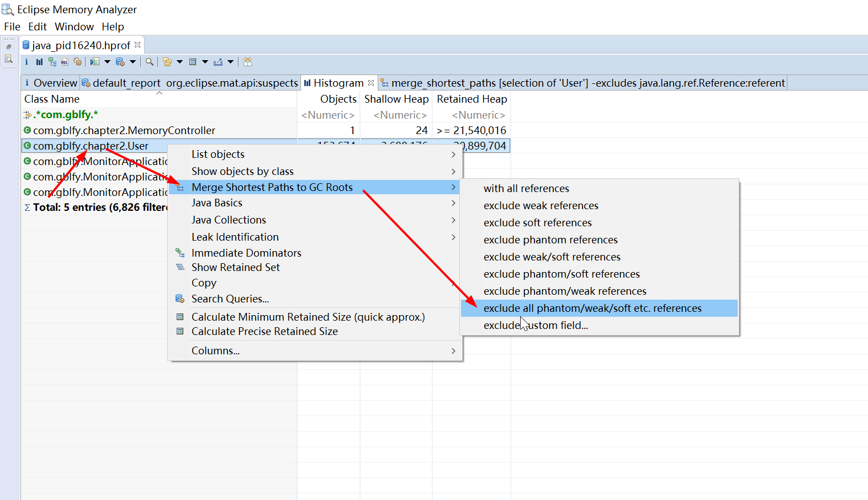Expand Leak Identification submenu arrow
This screenshot has height=500, width=868.
pyautogui.click(x=453, y=237)
